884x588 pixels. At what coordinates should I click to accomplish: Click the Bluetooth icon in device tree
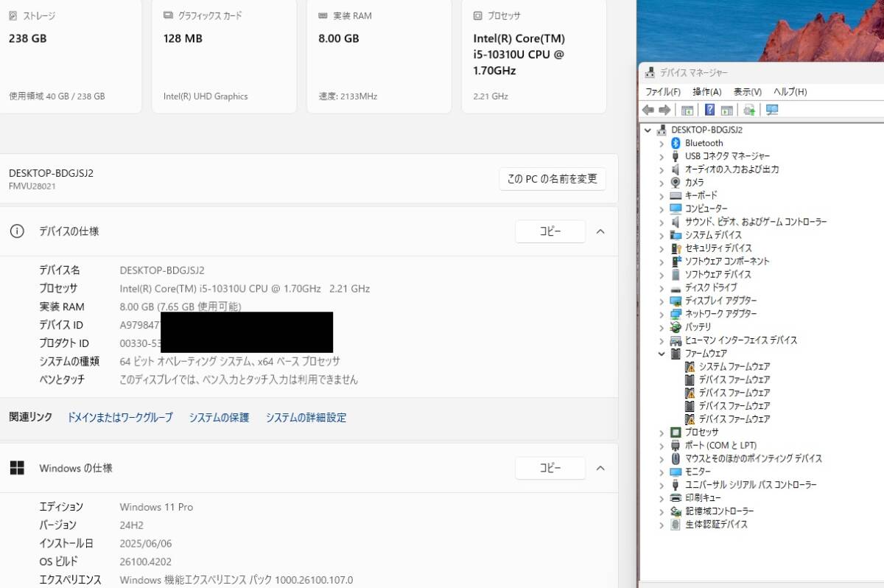coord(676,143)
